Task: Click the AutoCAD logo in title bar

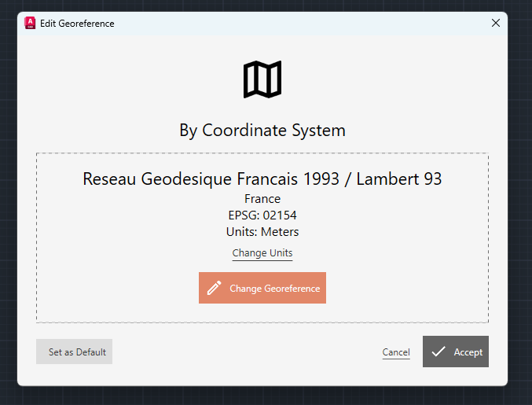Action: click(30, 23)
